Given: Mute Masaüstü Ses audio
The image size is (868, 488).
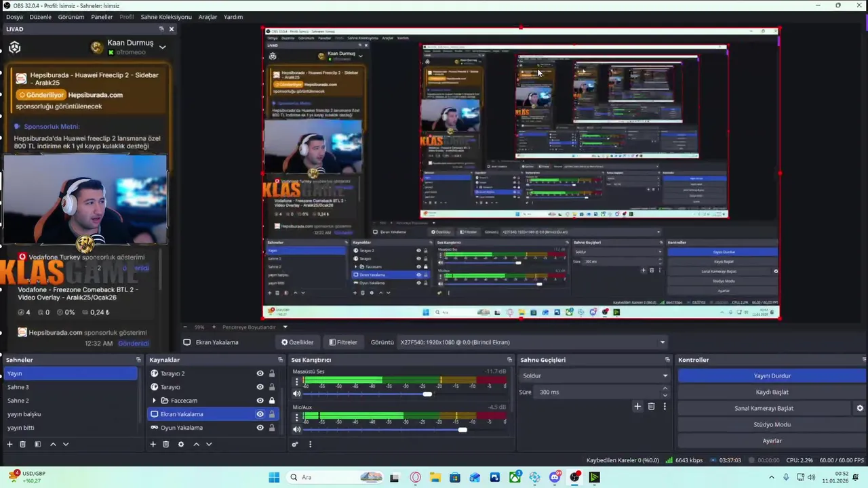Looking at the screenshot, I should pos(296,394).
